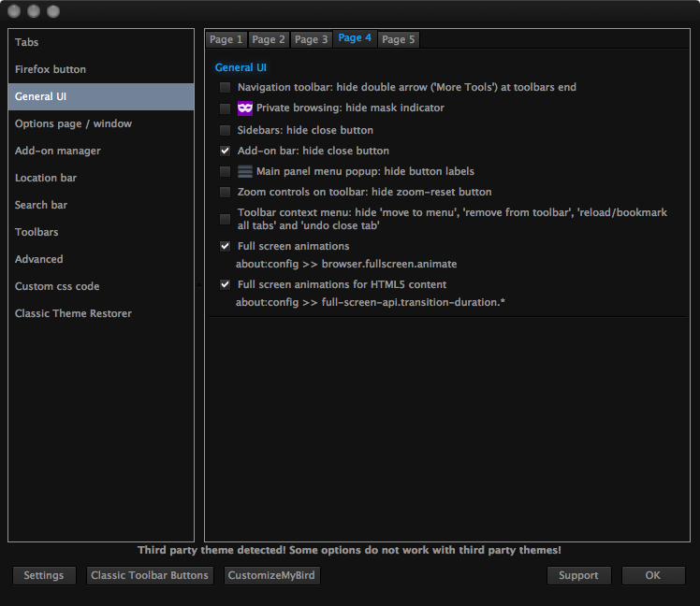Go to Page 5 tab
Image resolution: width=700 pixels, height=606 pixels.
pos(399,39)
